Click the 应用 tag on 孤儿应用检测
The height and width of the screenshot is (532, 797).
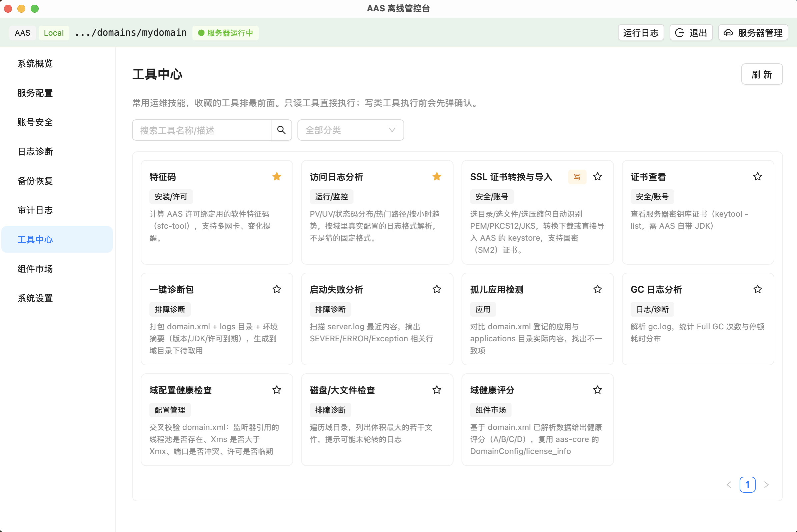pos(483,309)
